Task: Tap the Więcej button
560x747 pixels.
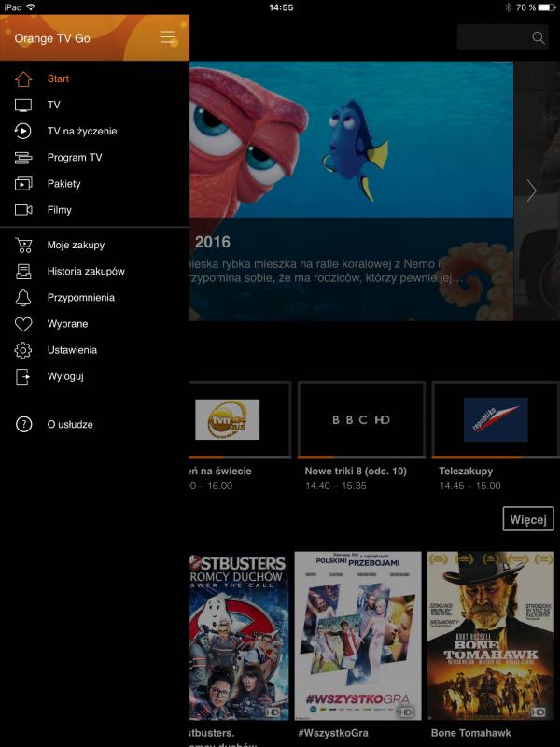Action: (x=528, y=519)
